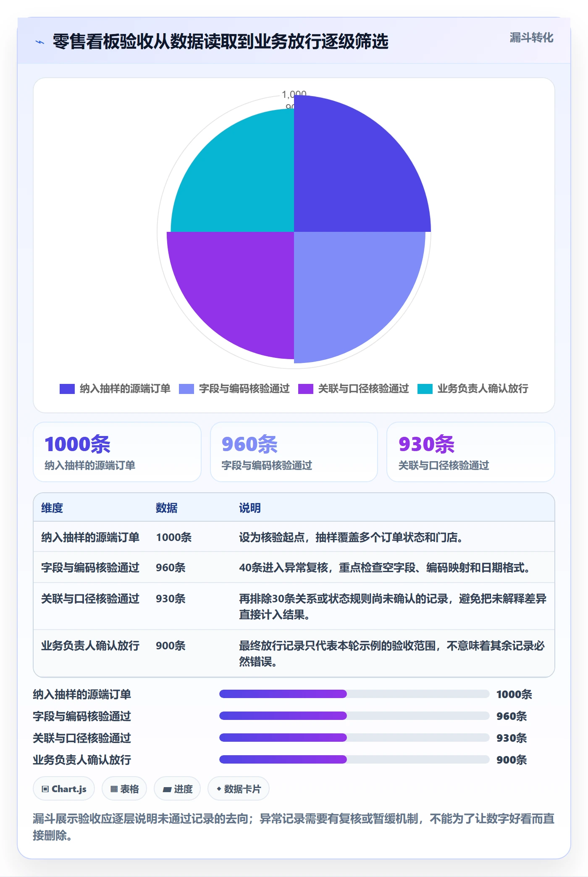This screenshot has width=588, height=877.
Task: Select the 1000条 data card
Action: [x=117, y=452]
